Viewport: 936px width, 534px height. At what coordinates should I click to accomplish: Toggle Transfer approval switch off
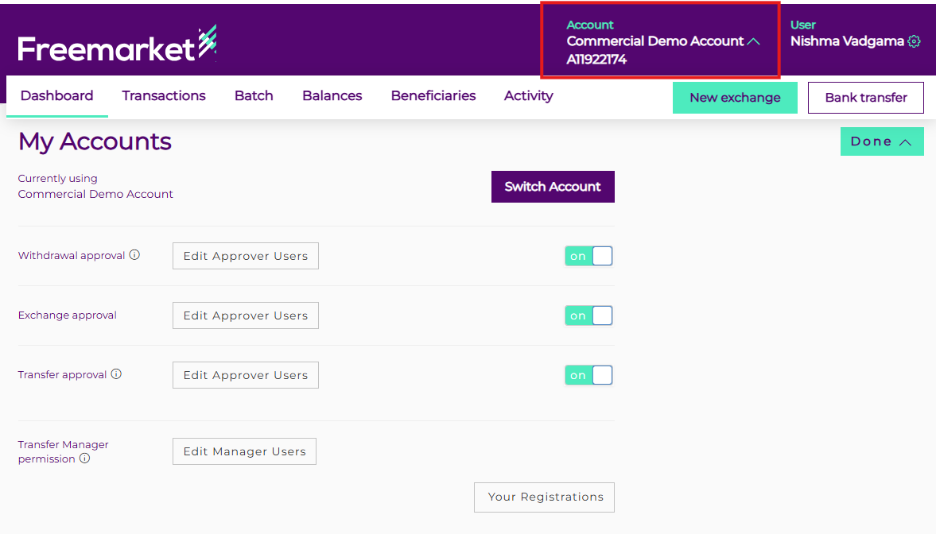[588, 375]
